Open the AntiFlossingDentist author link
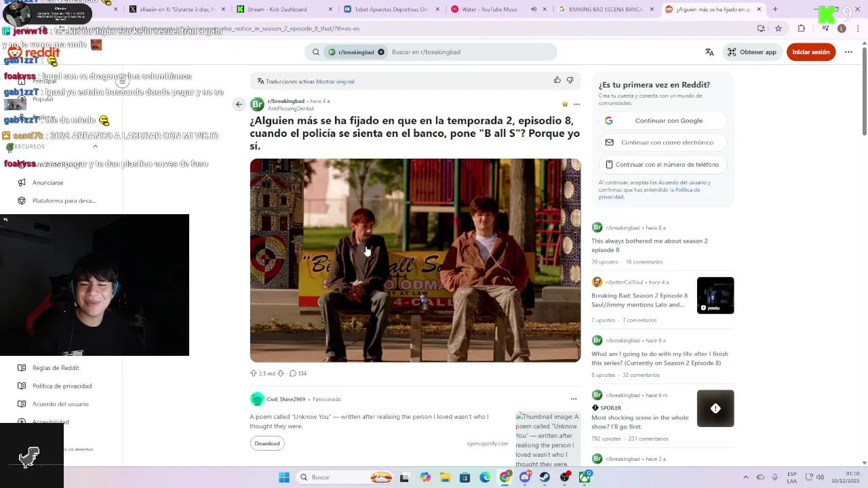This screenshot has height=488, width=868. point(290,108)
